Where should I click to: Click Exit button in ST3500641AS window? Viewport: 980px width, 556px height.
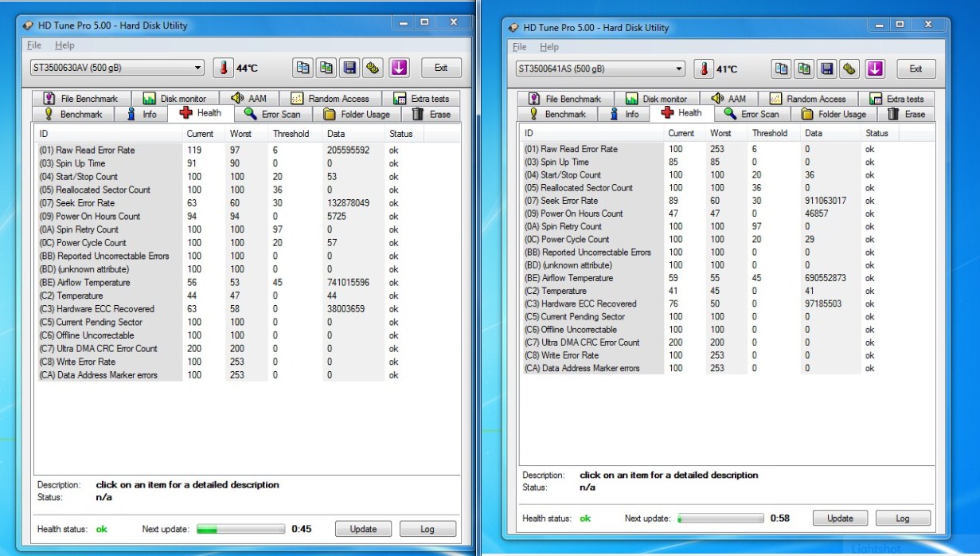[916, 69]
